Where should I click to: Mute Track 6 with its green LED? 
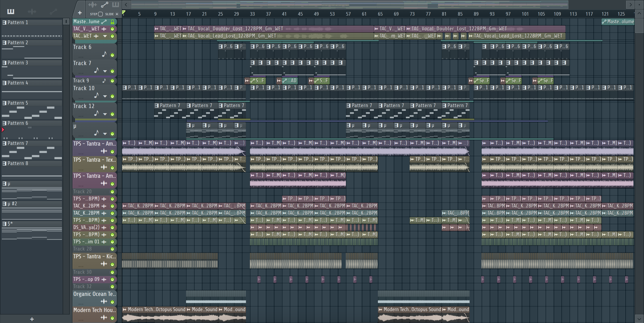(x=112, y=55)
